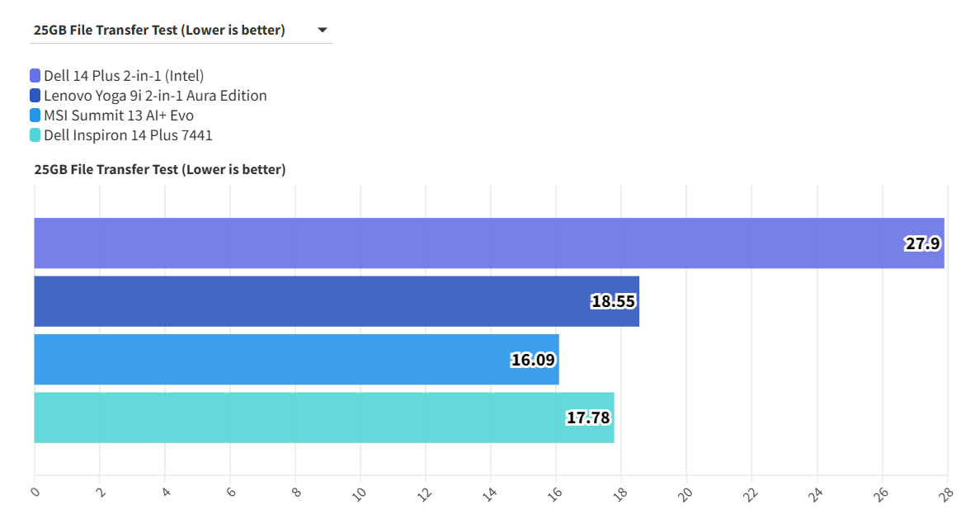Click the 28 tick on the x-axis
This screenshot has height=519, width=980.
(x=946, y=493)
